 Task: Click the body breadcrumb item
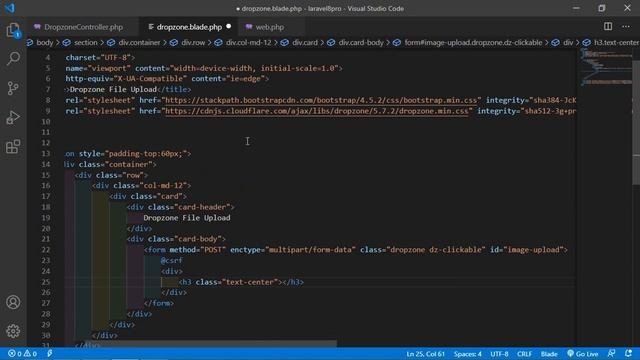coord(45,42)
